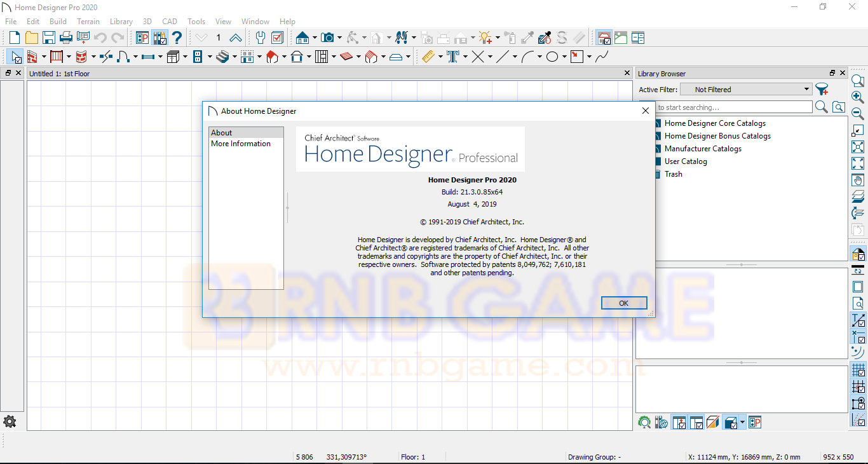Screen dimensions: 868x464
Task: Click the Library Browser search magnifier button
Action: pyautogui.click(x=822, y=107)
